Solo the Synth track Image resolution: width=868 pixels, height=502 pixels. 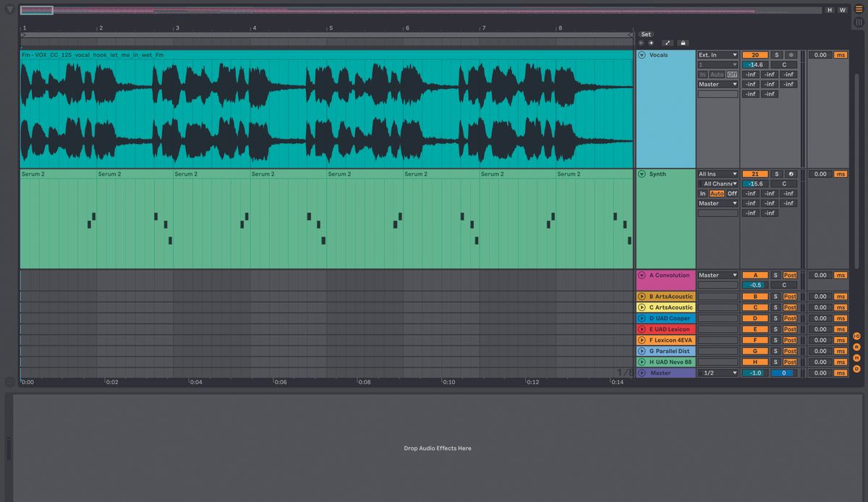[777, 174]
